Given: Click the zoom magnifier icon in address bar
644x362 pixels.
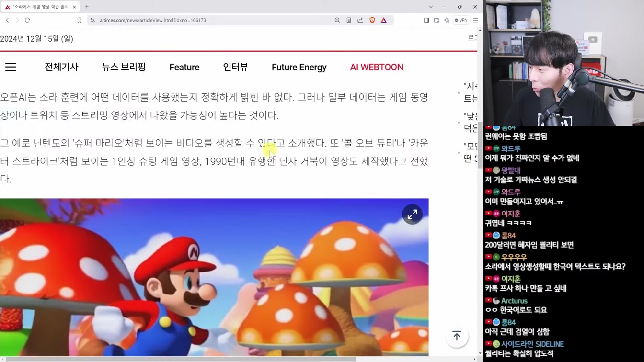Looking at the screenshot, I should click(337, 20).
